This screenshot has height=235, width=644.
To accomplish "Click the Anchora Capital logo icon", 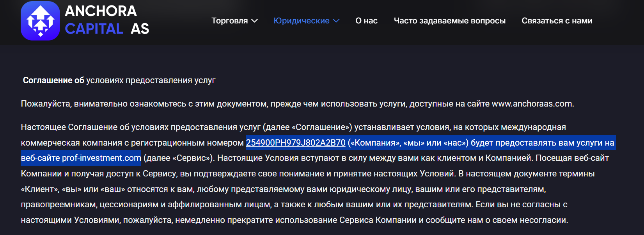I will (40, 21).
